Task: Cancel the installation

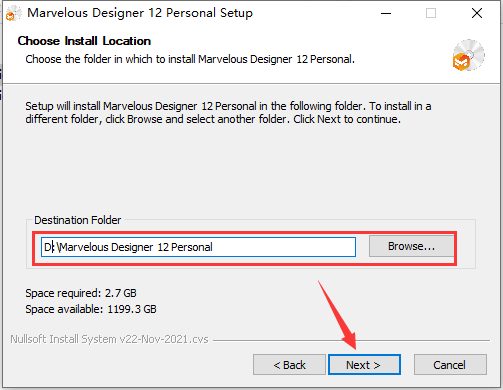Action: point(450,365)
